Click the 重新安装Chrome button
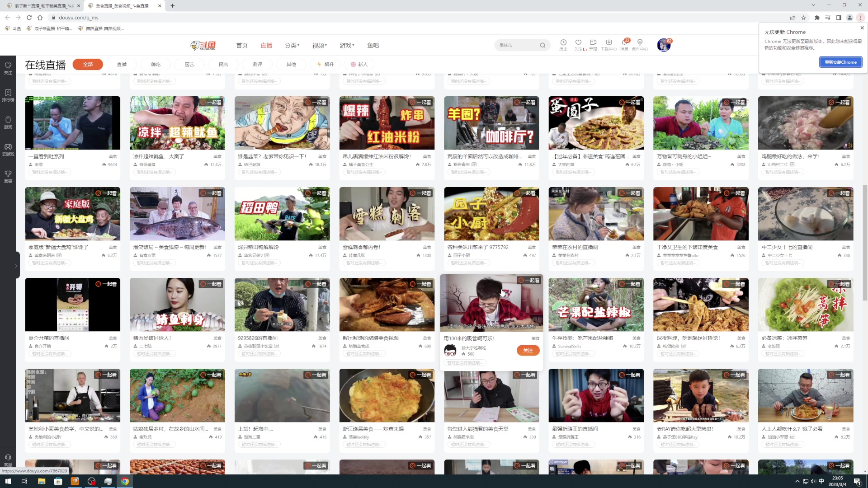This screenshot has height=488, width=868. [x=840, y=62]
